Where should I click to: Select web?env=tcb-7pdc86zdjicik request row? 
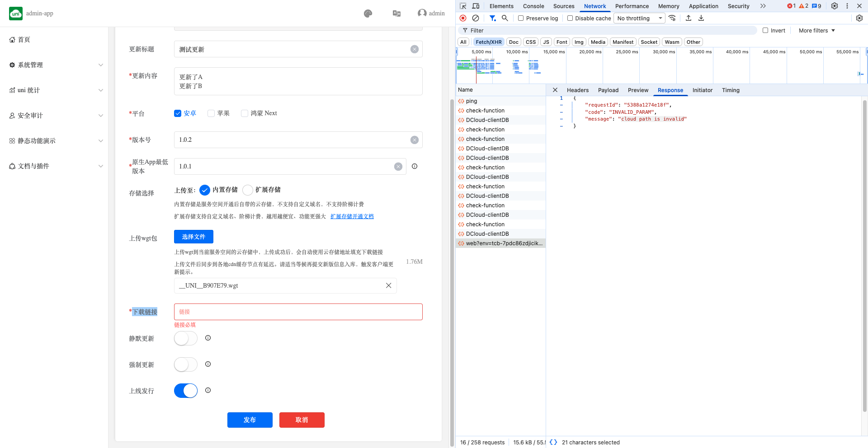tap(500, 243)
